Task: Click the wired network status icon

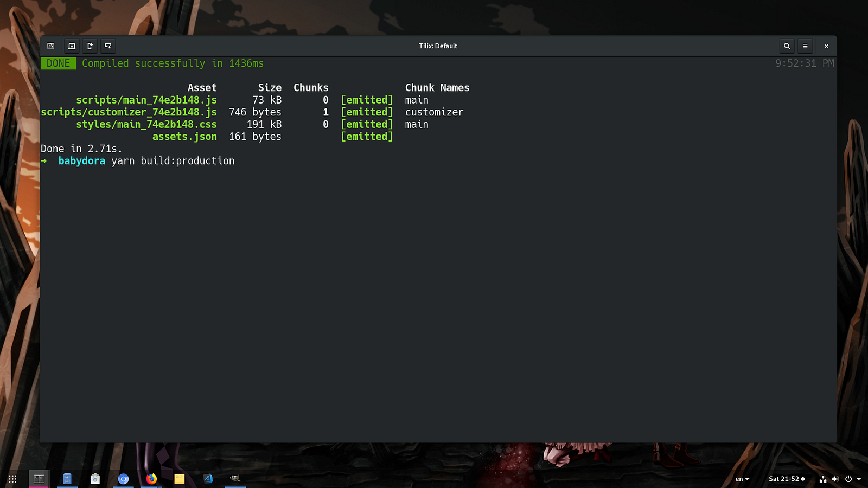Action: coord(823,479)
